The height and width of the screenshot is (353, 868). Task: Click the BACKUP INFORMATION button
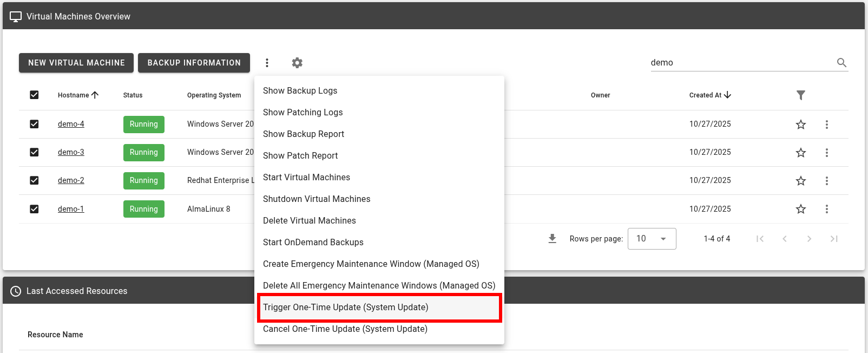coord(194,63)
